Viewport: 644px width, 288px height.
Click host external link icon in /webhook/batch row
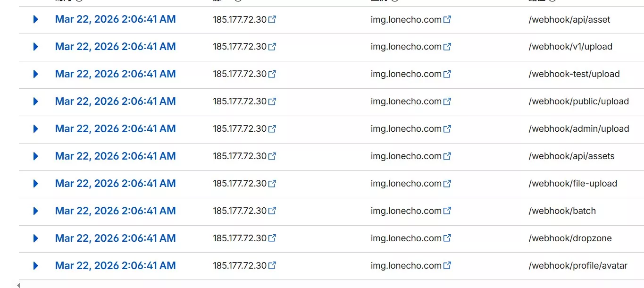pyautogui.click(x=447, y=211)
